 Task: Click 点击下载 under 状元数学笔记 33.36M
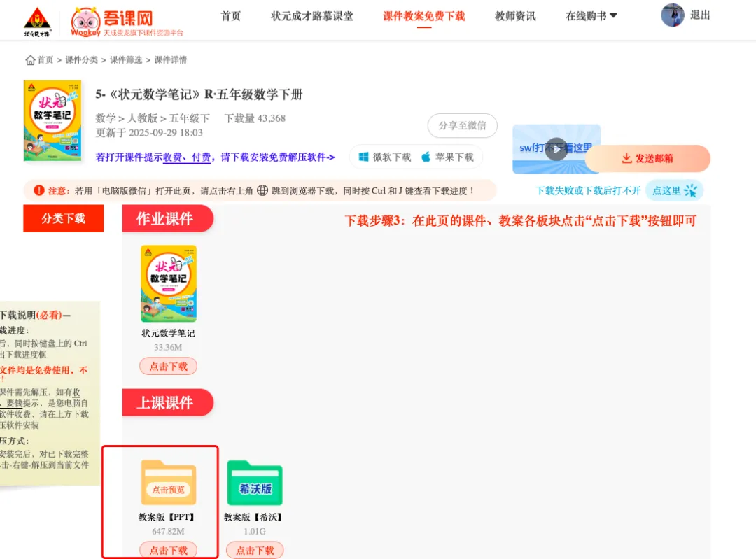168,366
